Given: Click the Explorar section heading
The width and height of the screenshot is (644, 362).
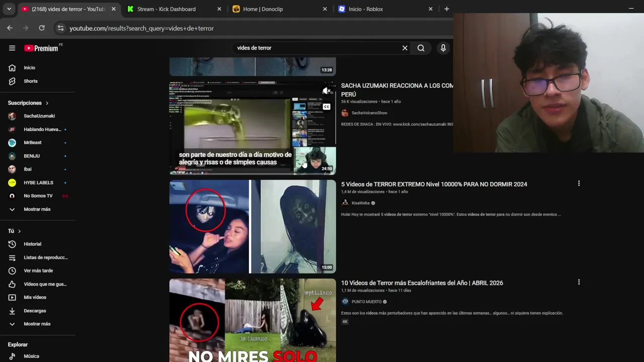Looking at the screenshot, I should (x=18, y=344).
